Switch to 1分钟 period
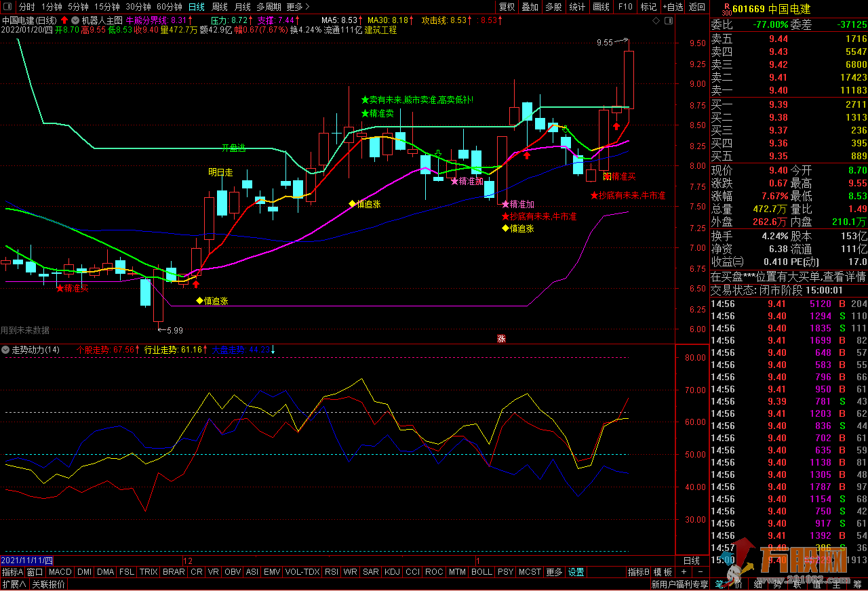 52,7
